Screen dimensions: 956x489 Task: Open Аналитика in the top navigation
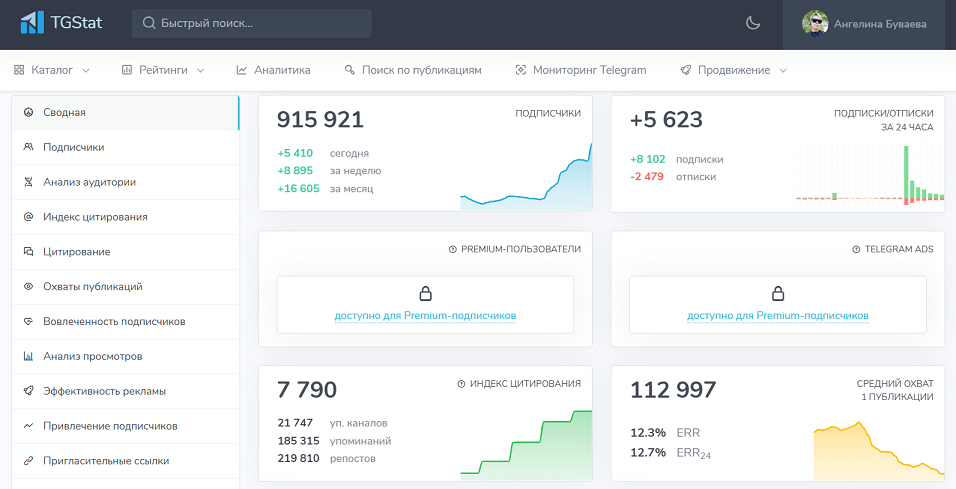(273, 70)
